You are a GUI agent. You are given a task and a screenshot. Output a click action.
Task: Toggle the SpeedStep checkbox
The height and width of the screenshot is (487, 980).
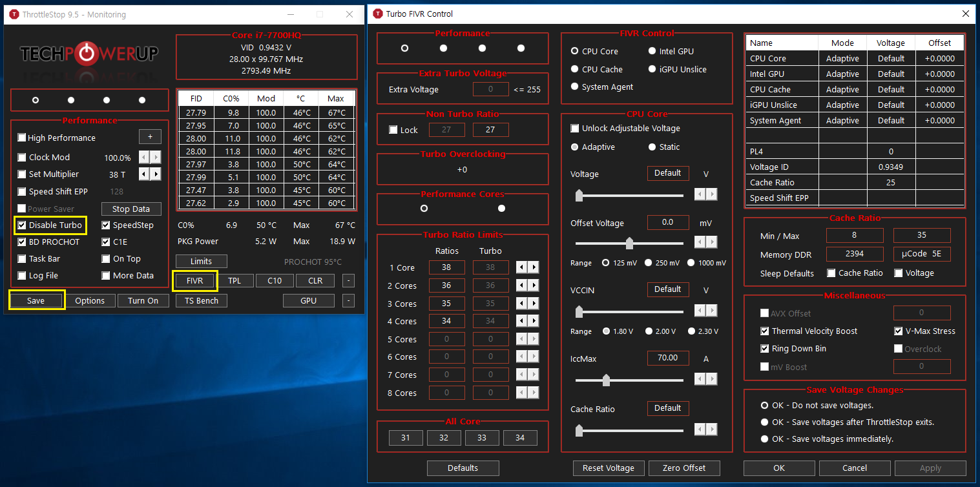coord(106,225)
